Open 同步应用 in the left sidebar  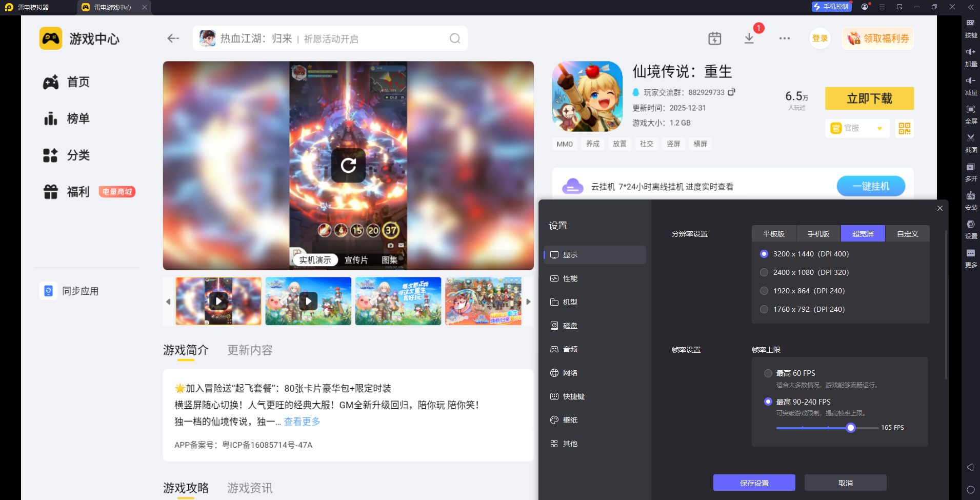(x=69, y=291)
